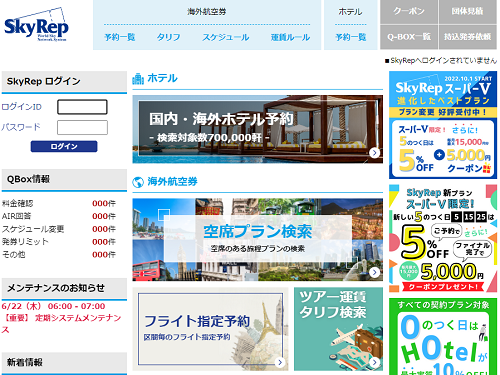Open the 運賃ルール menu item
Viewport: 500px width, 375px height.
pyautogui.click(x=290, y=37)
